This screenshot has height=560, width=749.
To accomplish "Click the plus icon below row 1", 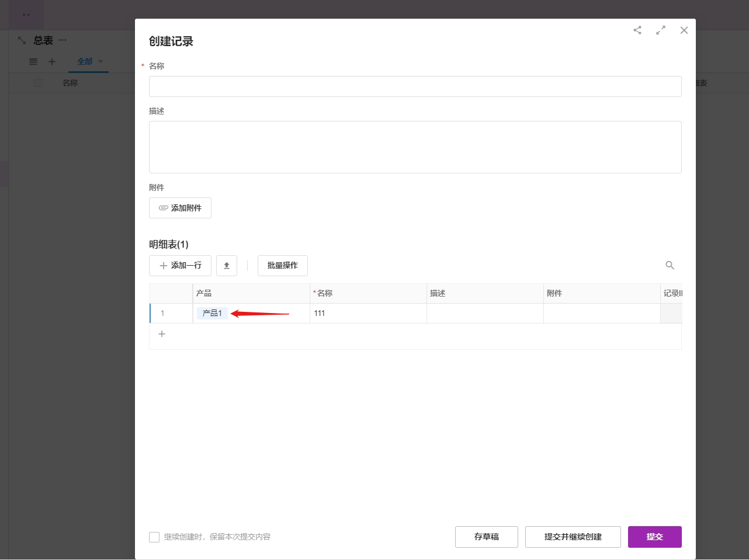I will click(162, 334).
